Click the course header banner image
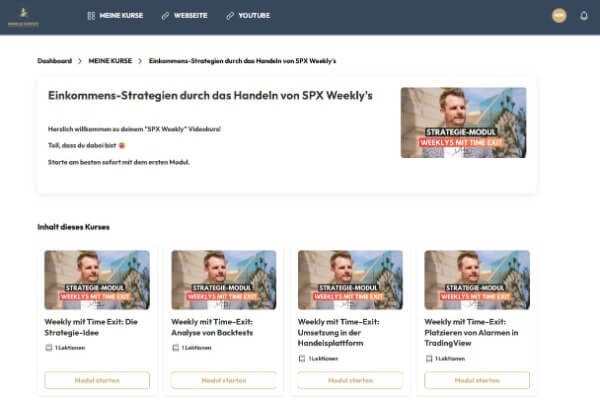The width and height of the screenshot is (600, 403). 463,122
